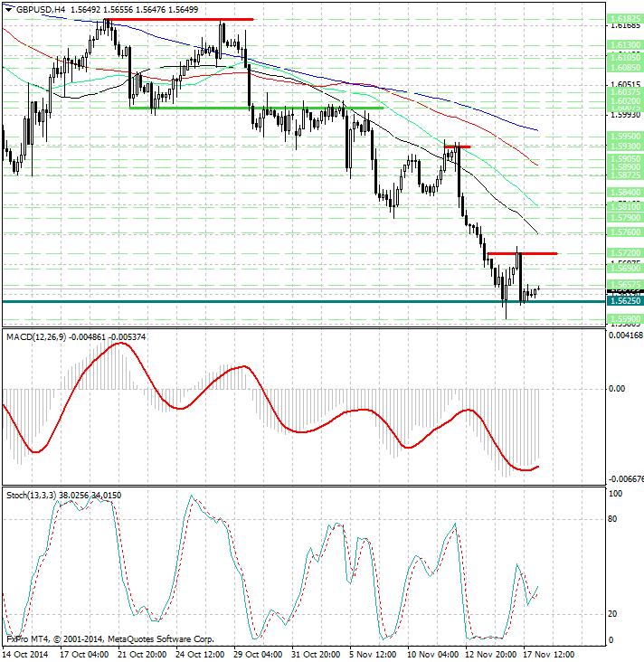Select the teal horizontal line at 1.56250
Image resolution: width=644 pixels, height=662 pixels.
(x=304, y=301)
